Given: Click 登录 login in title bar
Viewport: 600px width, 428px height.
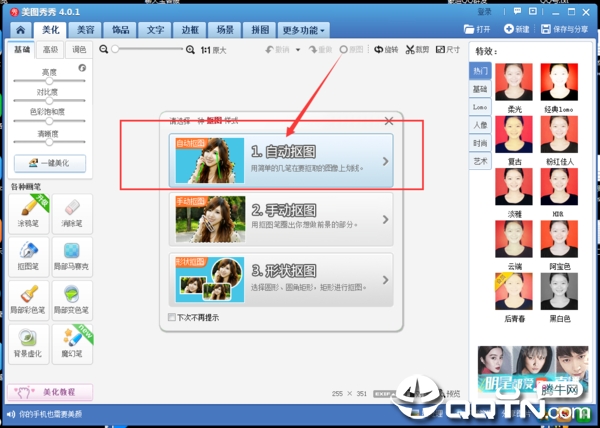Looking at the screenshot, I should click(x=484, y=12).
